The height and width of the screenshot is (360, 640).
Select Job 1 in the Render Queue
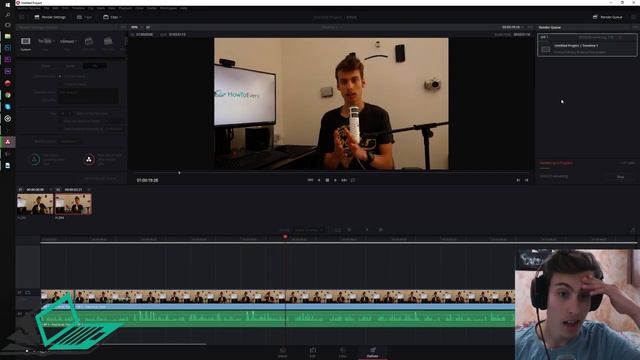(x=587, y=45)
